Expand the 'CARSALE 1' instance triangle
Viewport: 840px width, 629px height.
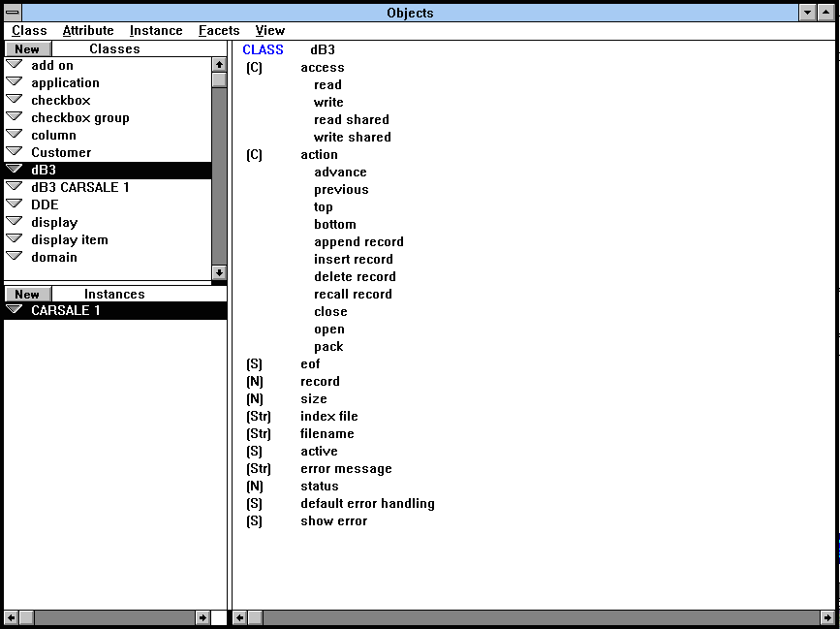[x=15, y=309]
